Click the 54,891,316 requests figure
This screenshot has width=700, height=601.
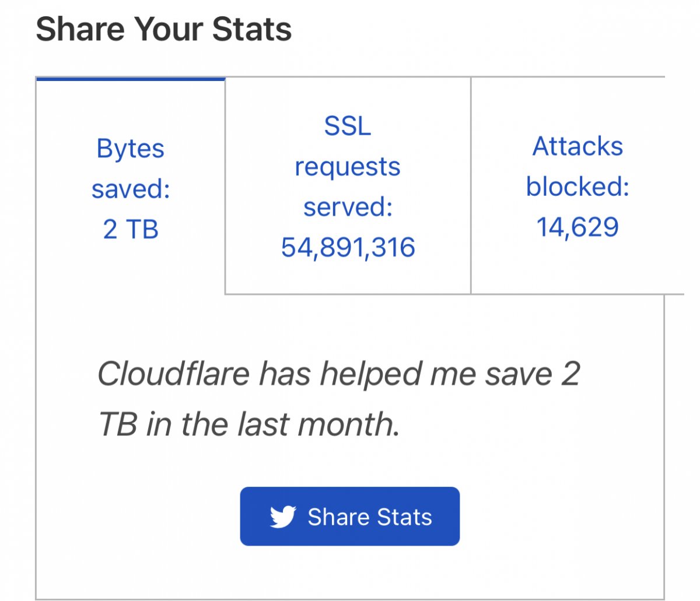(348, 247)
